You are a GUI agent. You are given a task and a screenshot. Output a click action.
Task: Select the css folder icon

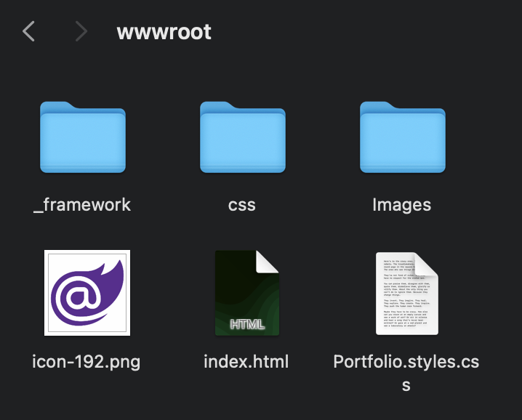243,137
